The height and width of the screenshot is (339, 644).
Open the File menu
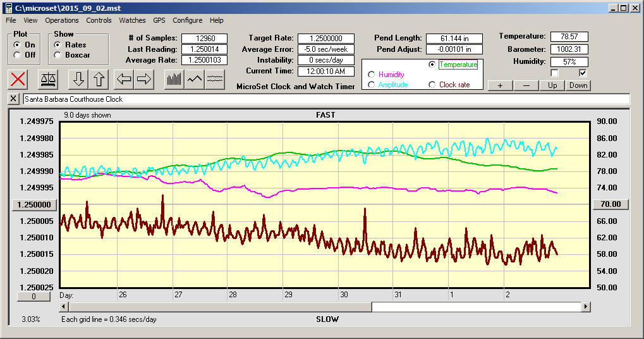(x=11, y=20)
